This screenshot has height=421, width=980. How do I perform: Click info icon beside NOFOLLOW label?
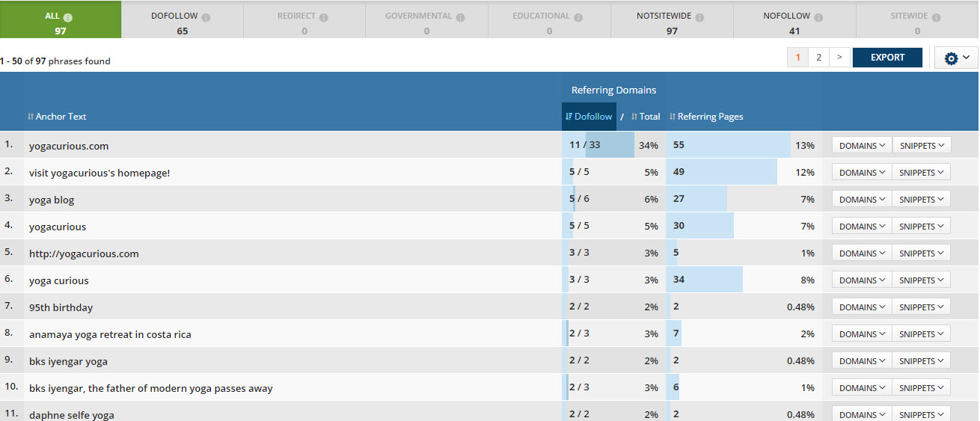click(x=818, y=17)
